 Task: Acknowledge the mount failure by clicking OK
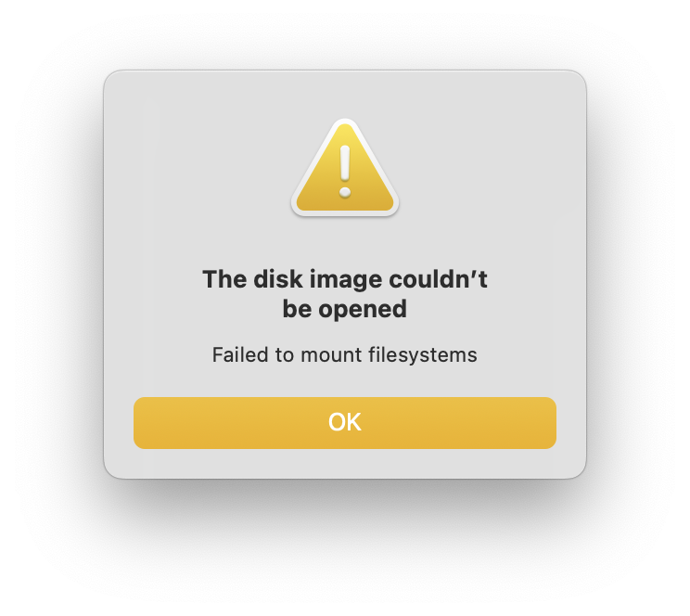345,423
